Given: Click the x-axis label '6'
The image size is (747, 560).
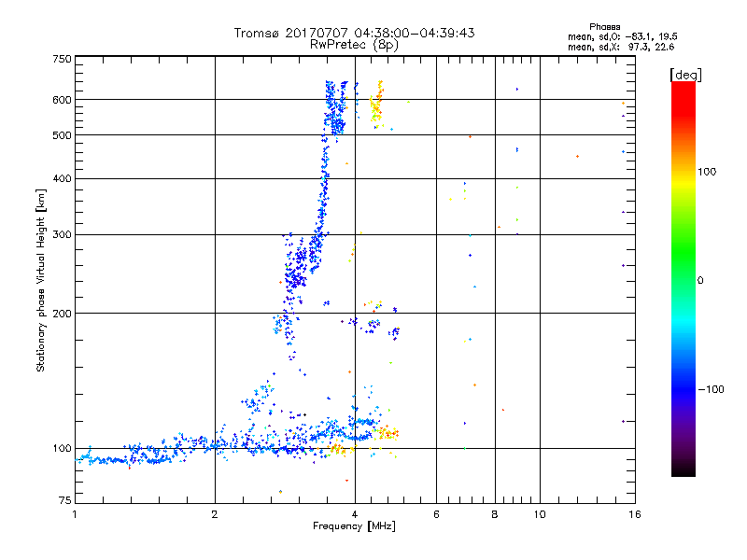Looking at the screenshot, I should pos(436,514).
